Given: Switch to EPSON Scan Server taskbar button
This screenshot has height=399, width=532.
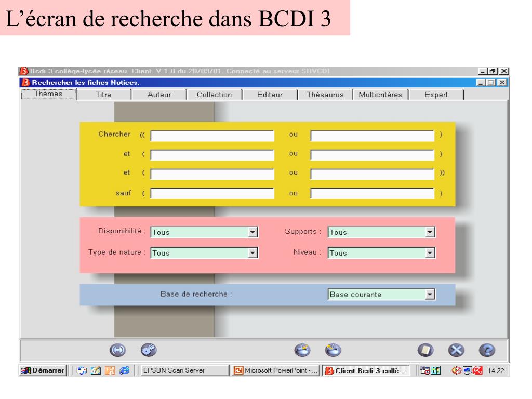Looking at the screenshot, I should click(185, 370).
